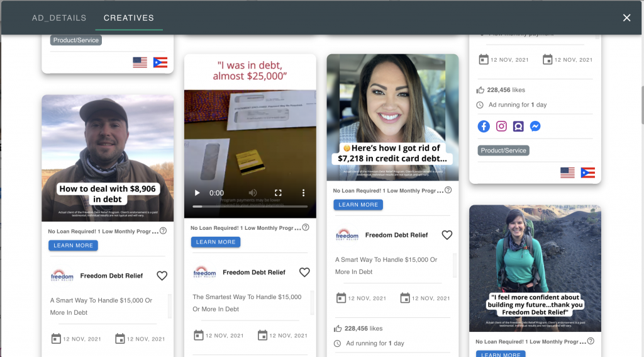
Task: Click the first date calendar icon in the $8,906 ad
Action: 56,339
